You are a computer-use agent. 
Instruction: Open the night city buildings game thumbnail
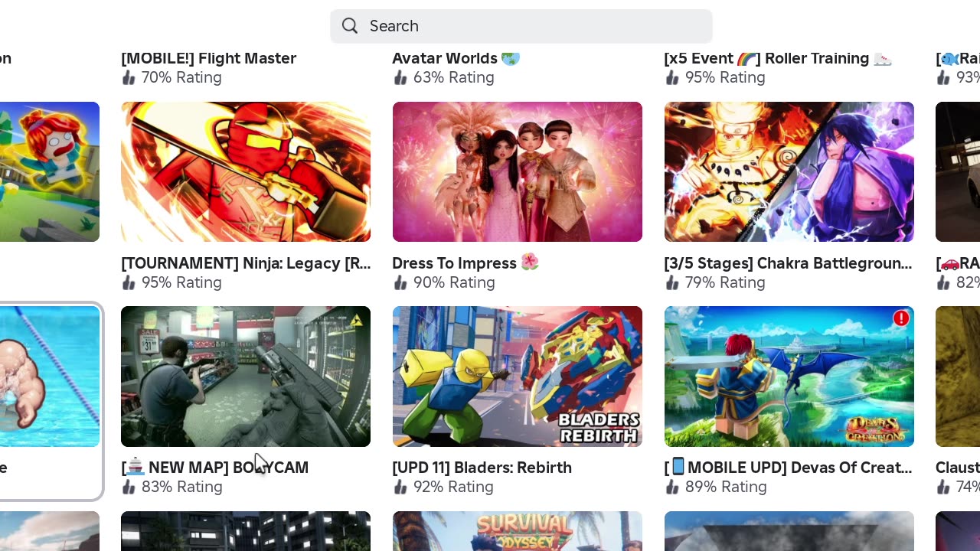[x=246, y=531]
